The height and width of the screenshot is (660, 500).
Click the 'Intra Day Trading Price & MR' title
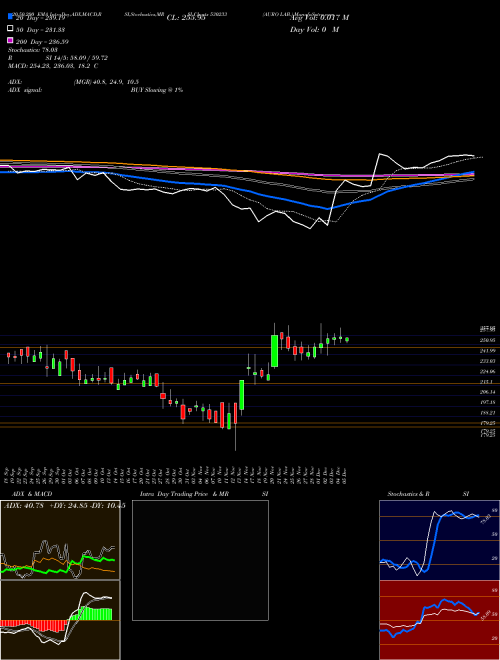click(184, 494)
